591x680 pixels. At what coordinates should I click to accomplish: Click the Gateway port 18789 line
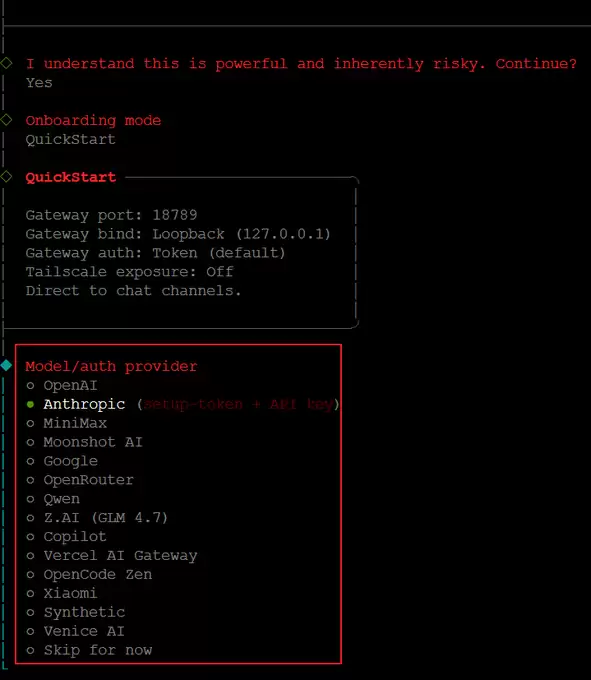tap(111, 215)
